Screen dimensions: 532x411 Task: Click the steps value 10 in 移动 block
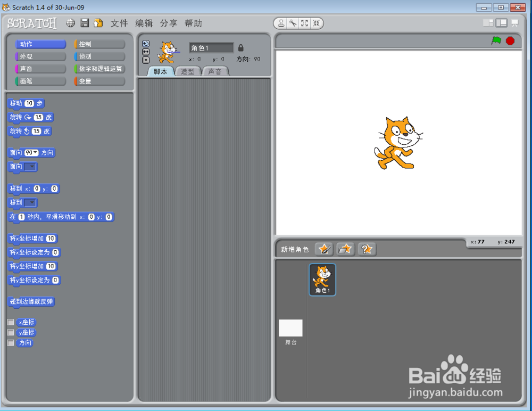tap(29, 103)
